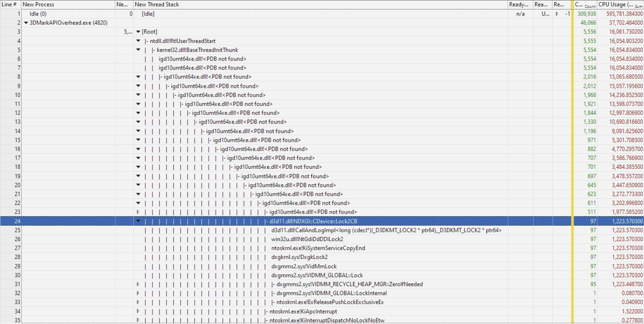Viewport: 644px width, 324px height.
Task: Expand the KiInterruptDispatchNoLockNoEtw frame
Action: pyautogui.click(x=138, y=320)
